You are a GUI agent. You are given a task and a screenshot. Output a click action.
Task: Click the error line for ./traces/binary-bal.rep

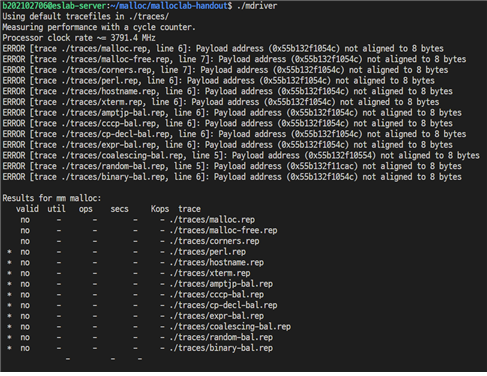(232, 176)
